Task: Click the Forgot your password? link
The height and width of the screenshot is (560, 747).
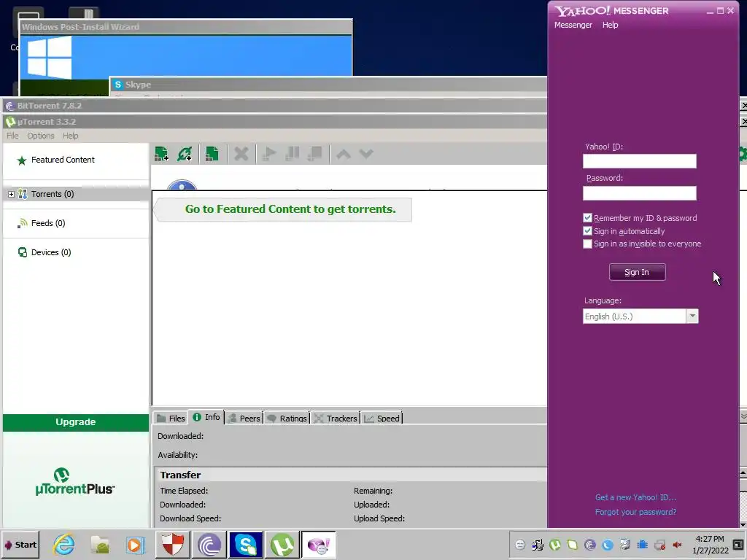Action: pos(635,512)
